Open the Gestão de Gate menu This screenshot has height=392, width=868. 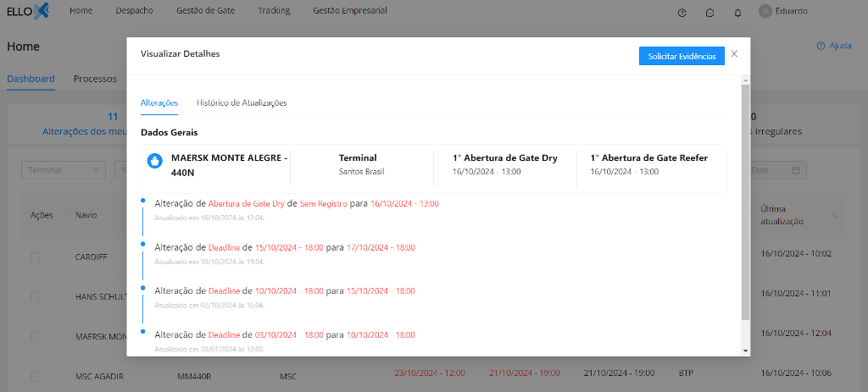(205, 11)
